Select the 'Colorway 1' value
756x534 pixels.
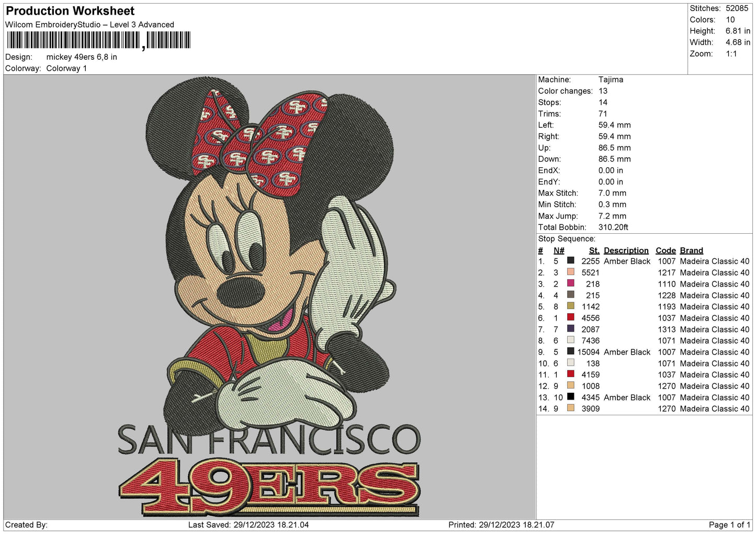[66, 69]
